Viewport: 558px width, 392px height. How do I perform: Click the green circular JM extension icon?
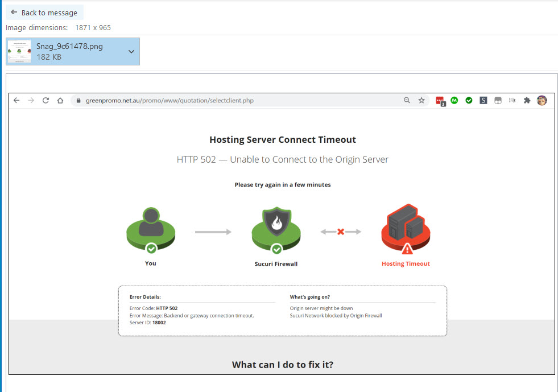454,101
